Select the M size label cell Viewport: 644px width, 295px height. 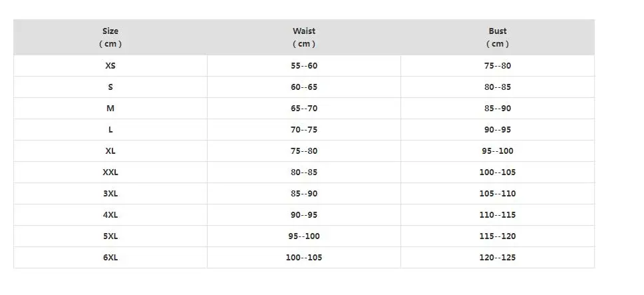(x=110, y=109)
